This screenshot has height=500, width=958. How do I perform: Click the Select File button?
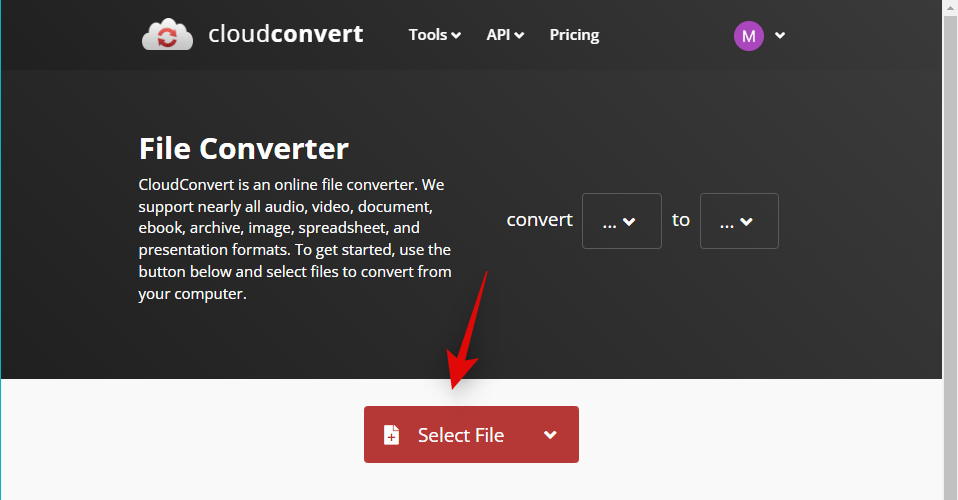click(x=471, y=435)
